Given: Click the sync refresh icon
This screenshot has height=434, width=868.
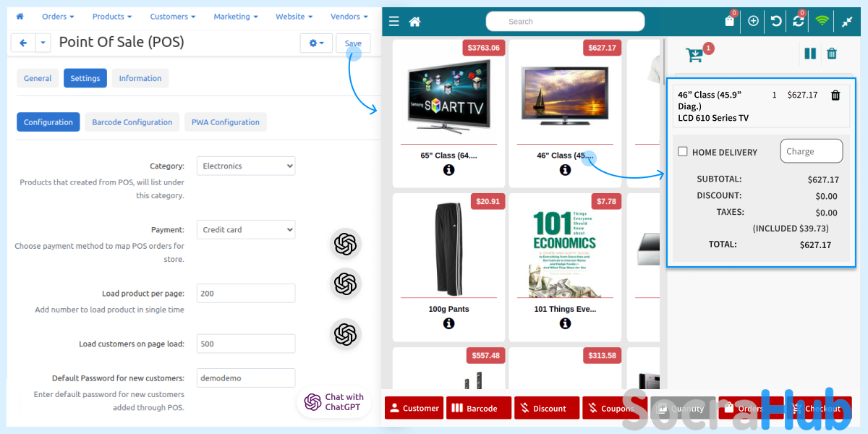Looking at the screenshot, I should click(x=799, y=21).
